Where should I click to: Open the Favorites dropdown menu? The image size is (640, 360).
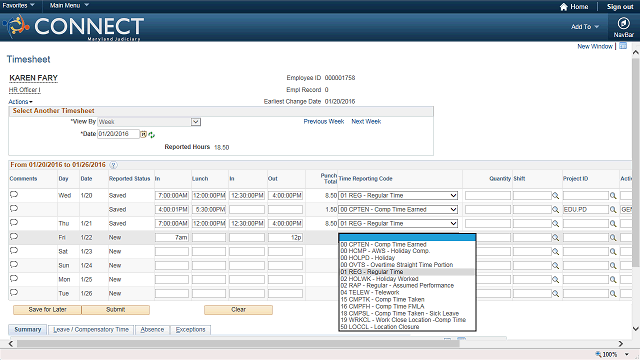coord(18,5)
